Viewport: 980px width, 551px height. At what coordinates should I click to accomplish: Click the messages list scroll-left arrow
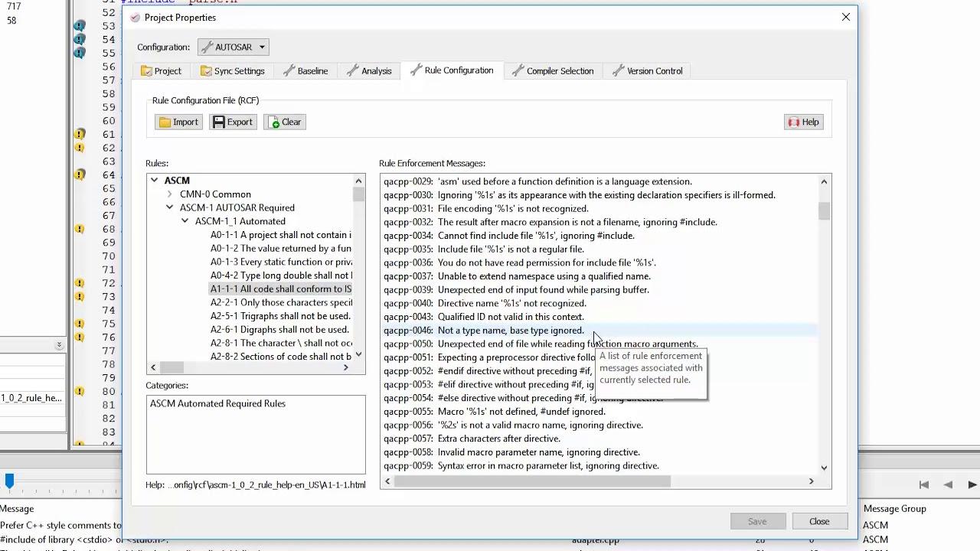pos(387,481)
